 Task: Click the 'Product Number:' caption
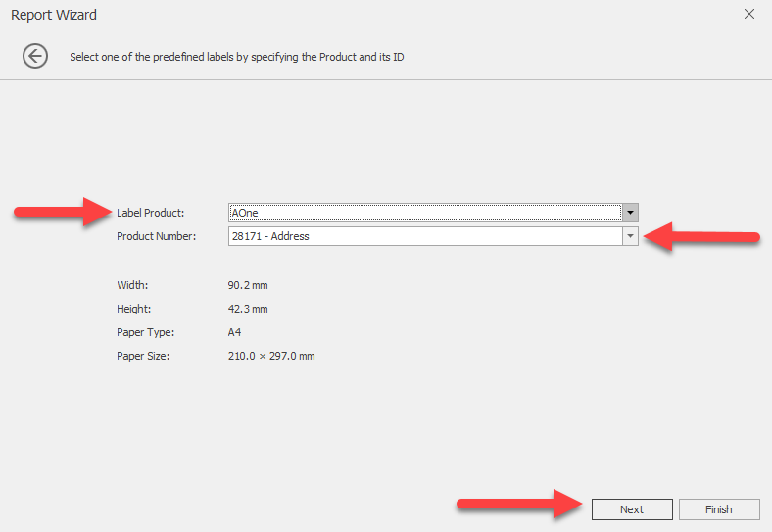(x=156, y=236)
